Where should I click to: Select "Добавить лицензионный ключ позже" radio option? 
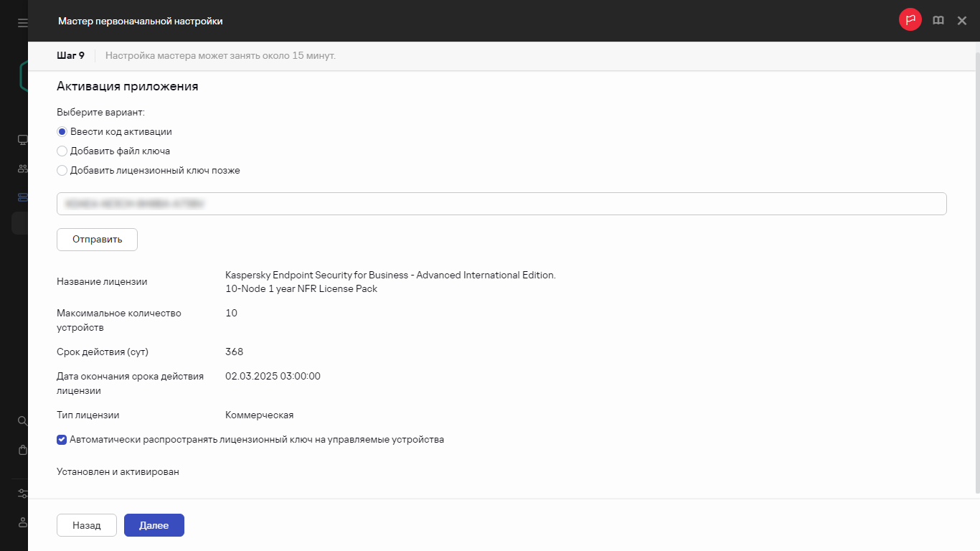[x=62, y=171]
